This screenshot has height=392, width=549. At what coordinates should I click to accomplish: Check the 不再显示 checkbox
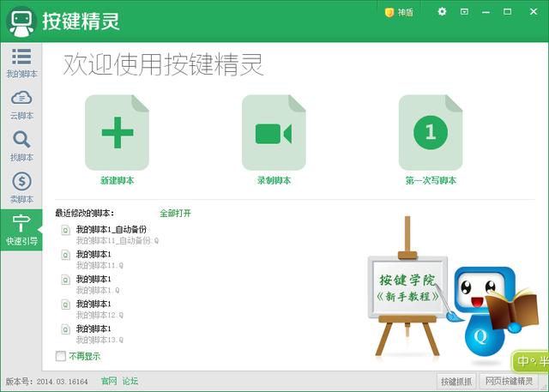[61, 356]
